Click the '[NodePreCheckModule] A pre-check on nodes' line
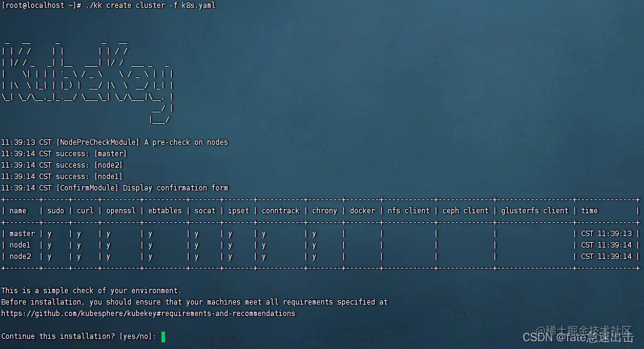The height and width of the screenshot is (349, 644). click(x=115, y=142)
